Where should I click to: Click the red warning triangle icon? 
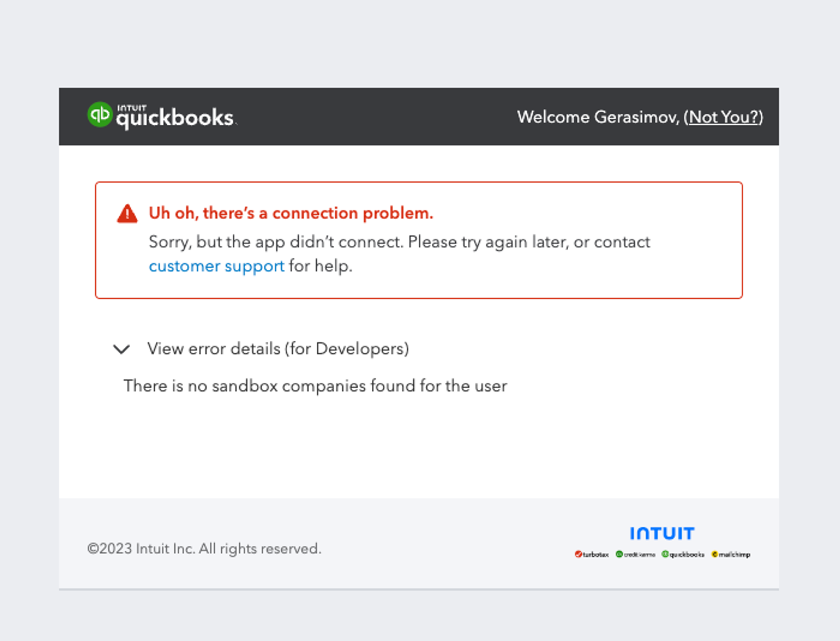[127, 213]
